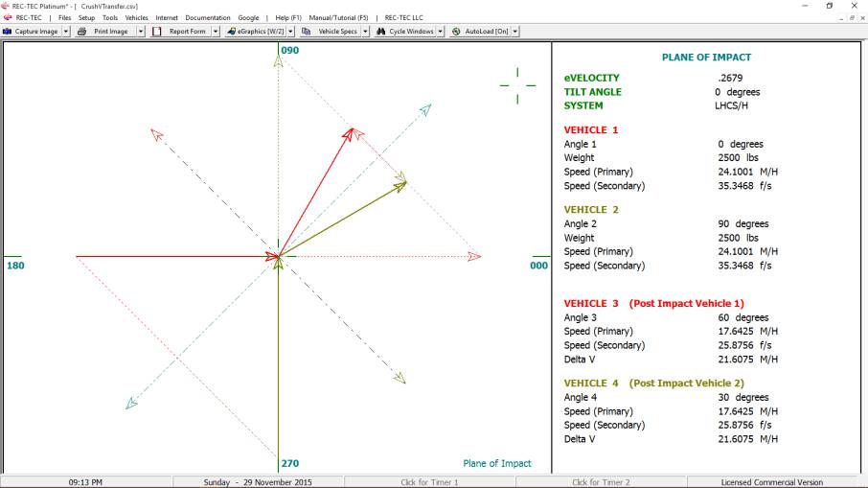Click the REC-TEC logo icon in menu bar
This screenshot has width=868, height=488.
click(8, 17)
